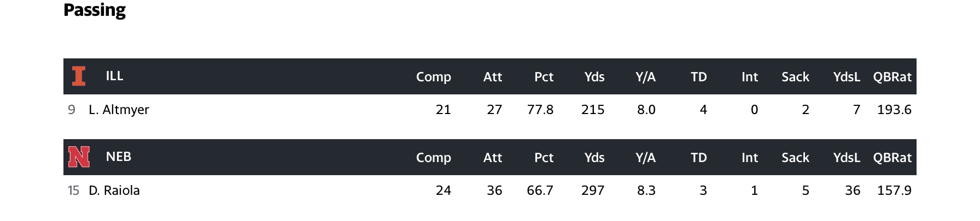Click YdsL column header in NEB table
This screenshot has height=221, width=980.
point(846,158)
